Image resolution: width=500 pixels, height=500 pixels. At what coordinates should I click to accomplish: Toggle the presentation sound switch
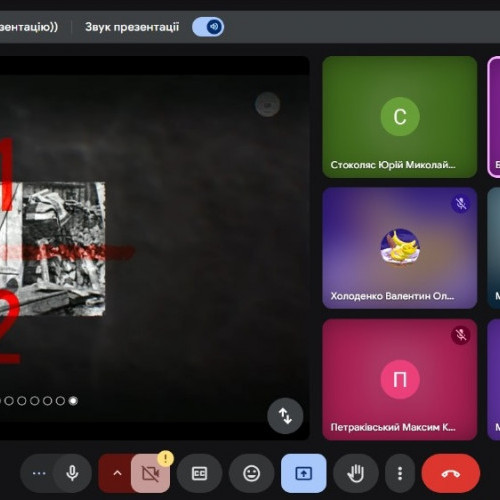(x=208, y=27)
